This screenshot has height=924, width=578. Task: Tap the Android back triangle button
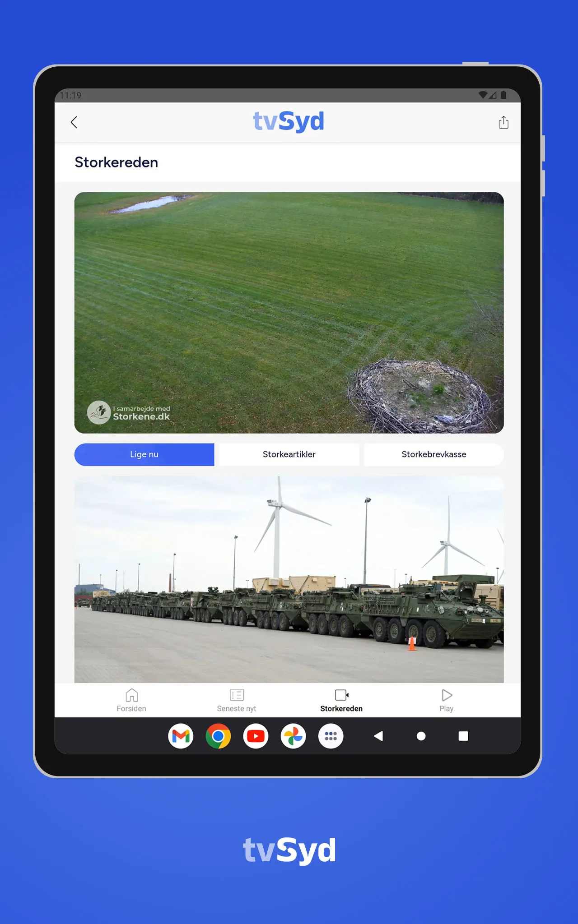(x=378, y=736)
